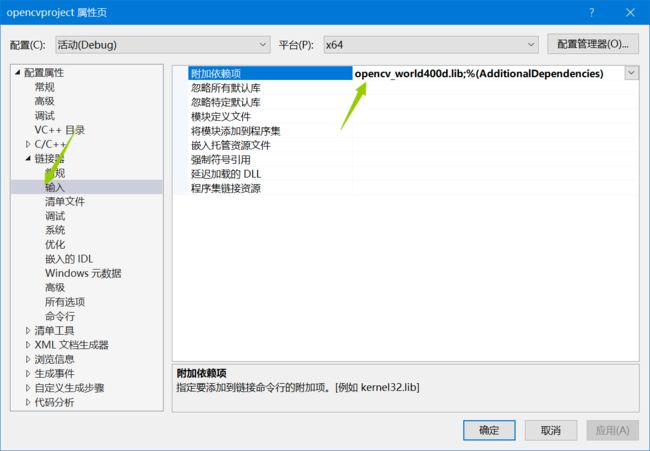Open 配置管理器 button

[x=593, y=44]
